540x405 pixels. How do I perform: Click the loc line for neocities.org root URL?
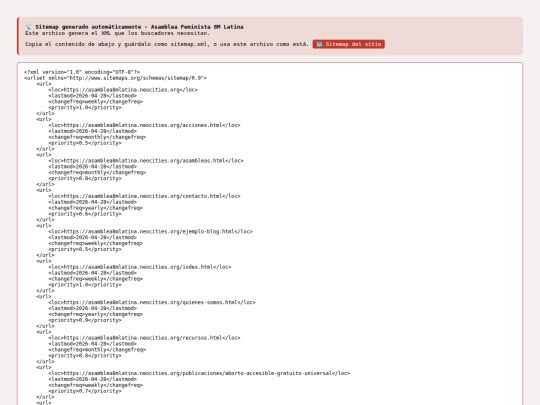(123, 90)
